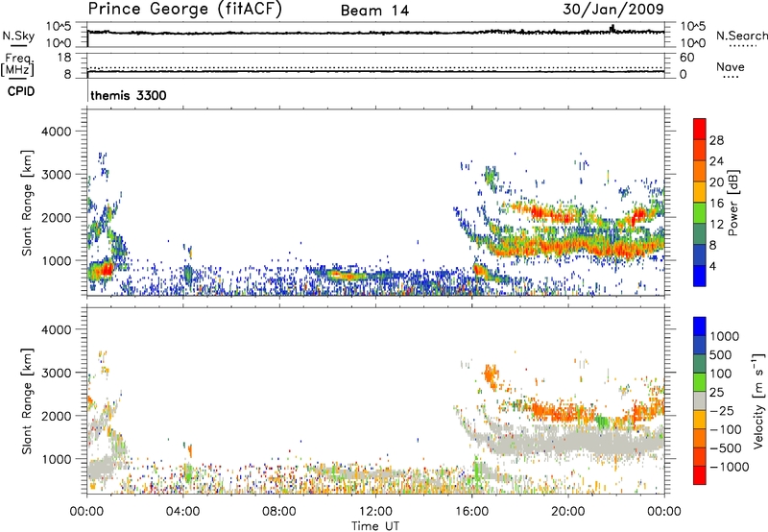Pick the red bottom segment of Velocity colorbar

pyautogui.click(x=700, y=475)
